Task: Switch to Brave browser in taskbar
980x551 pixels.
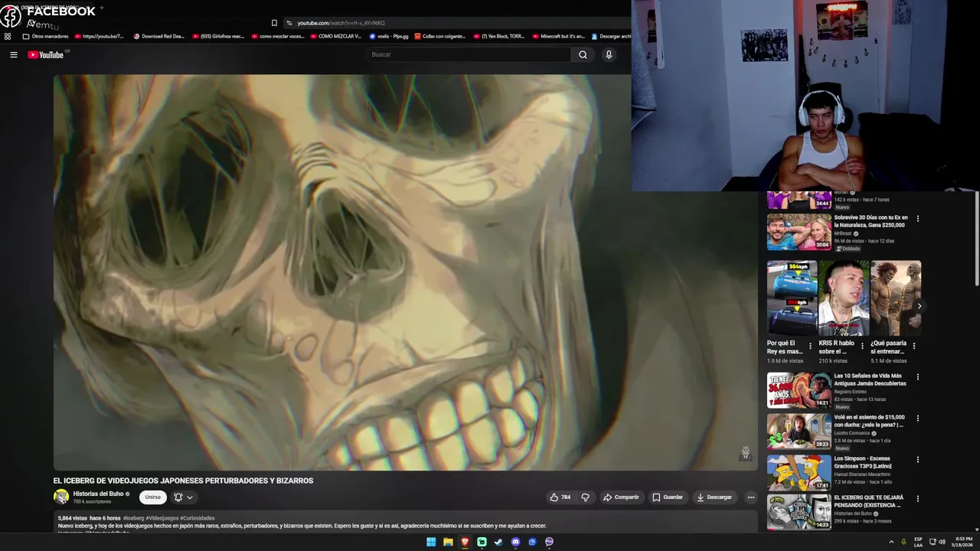Action: pos(465,542)
